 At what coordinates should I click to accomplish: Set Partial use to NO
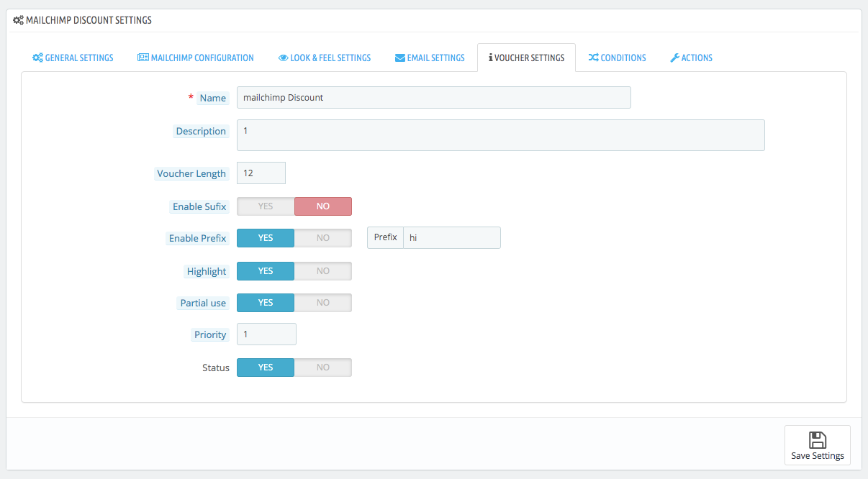(x=323, y=303)
